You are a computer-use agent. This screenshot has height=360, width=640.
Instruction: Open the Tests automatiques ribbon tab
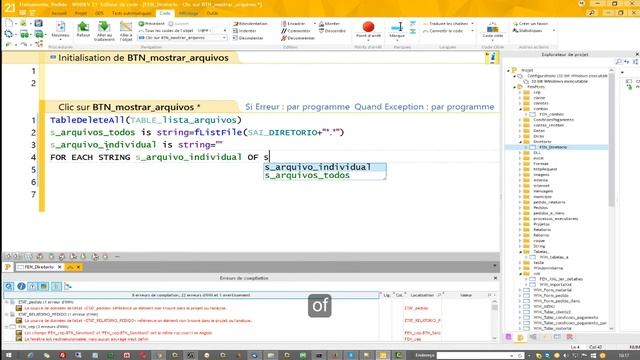tap(131, 13)
